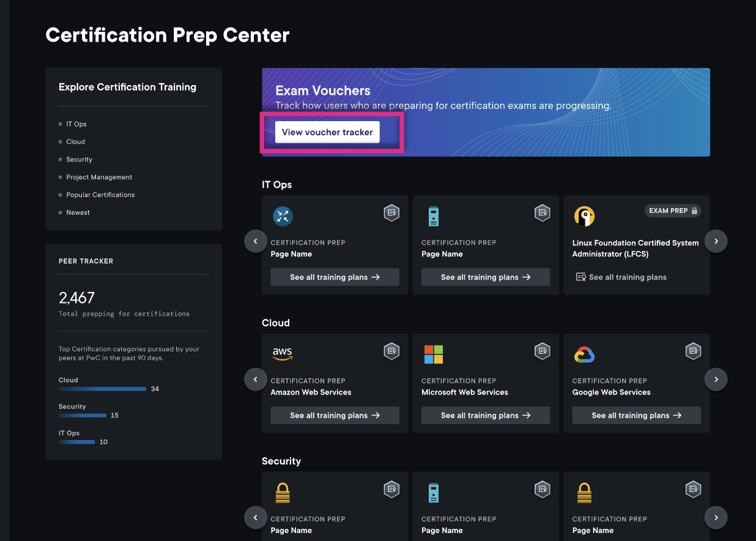Click the server tower icon in IT Ops row
Viewport: 756px width, 541px height.
(434, 216)
